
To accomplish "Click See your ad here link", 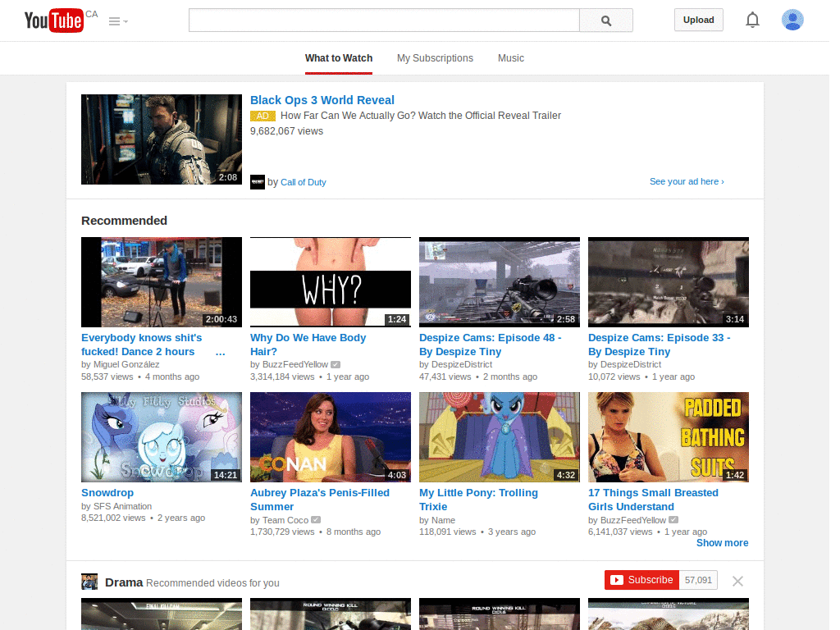I will click(687, 181).
